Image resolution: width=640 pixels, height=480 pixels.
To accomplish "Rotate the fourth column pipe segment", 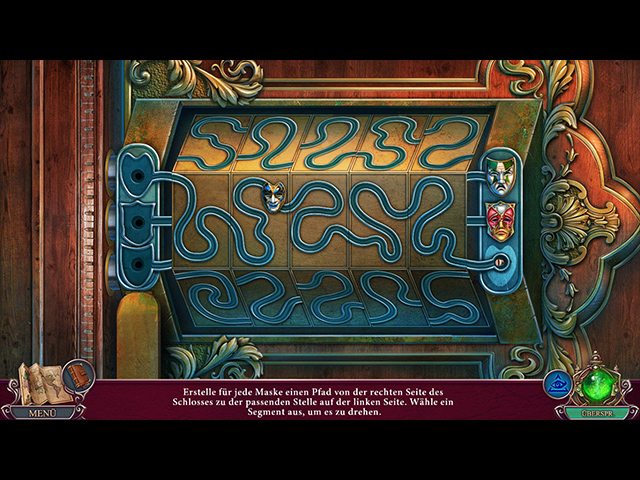I will pos(379,221).
